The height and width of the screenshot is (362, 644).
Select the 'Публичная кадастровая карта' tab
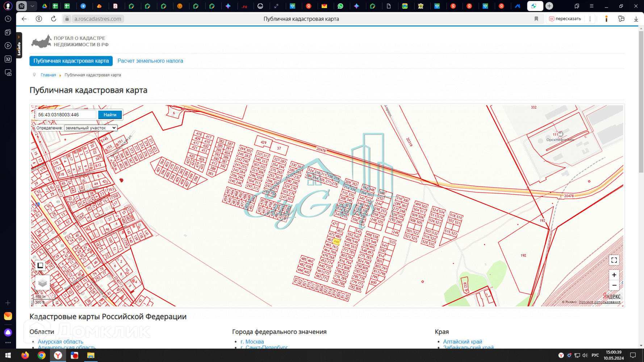click(x=71, y=61)
